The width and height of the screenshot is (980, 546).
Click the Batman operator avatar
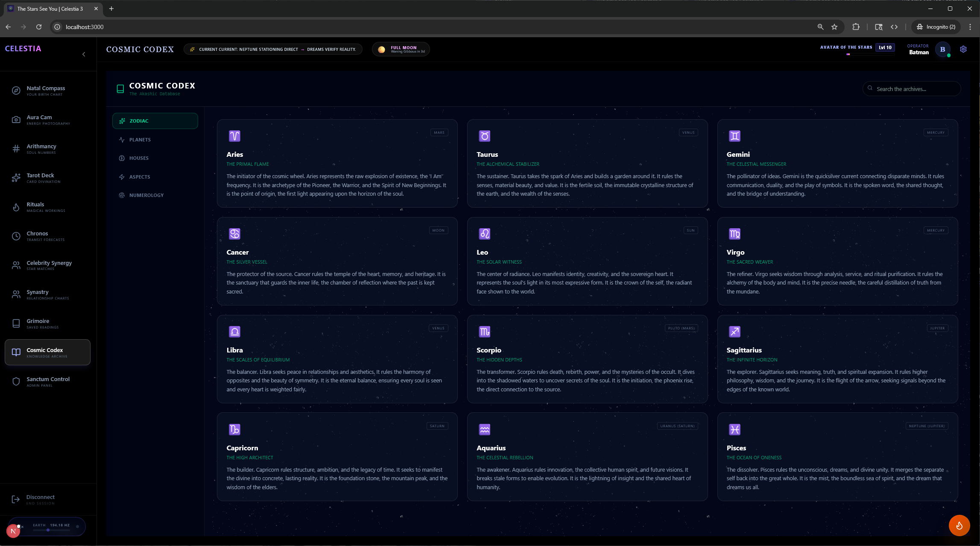(942, 49)
